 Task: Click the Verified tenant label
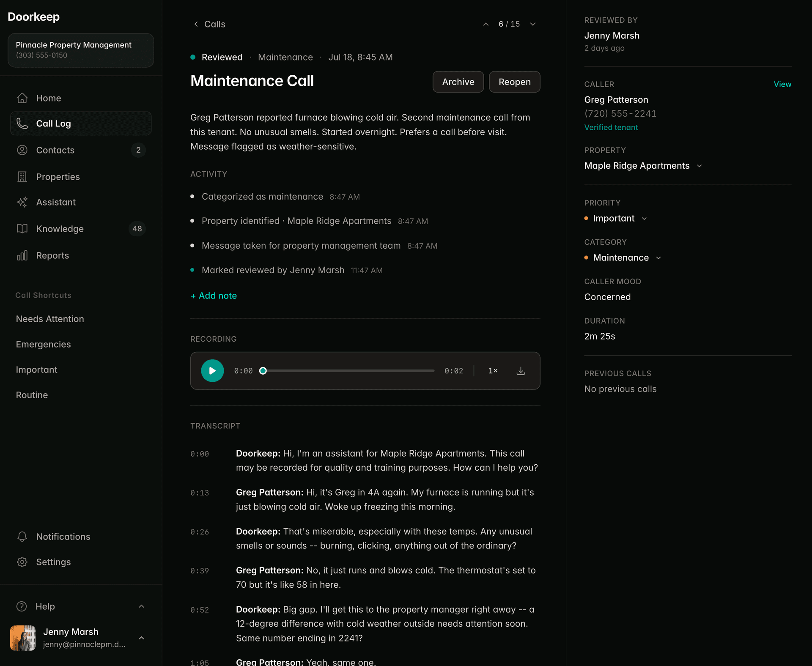tap(611, 127)
